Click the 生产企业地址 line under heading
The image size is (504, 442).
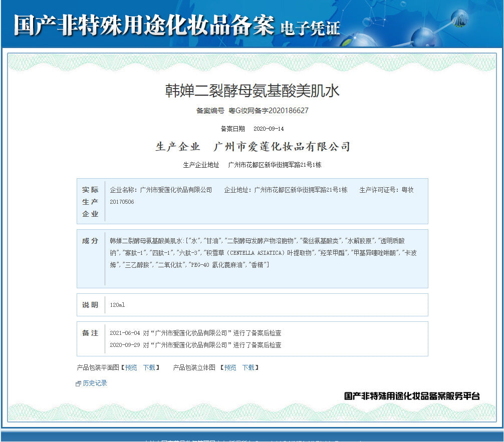[252, 165]
